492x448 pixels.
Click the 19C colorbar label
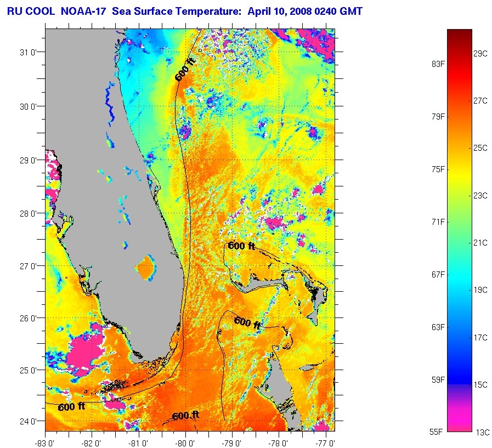(x=480, y=290)
